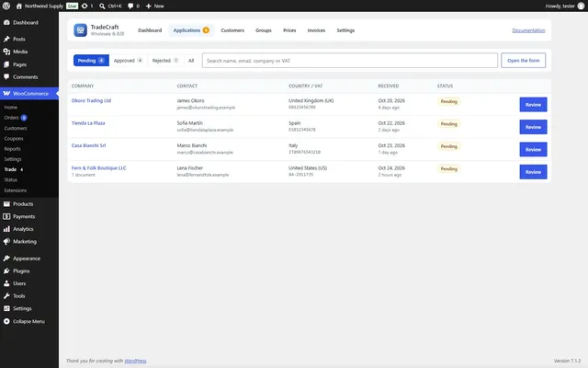Click the Collapse Menu arrow icon
This screenshot has height=368, width=588.
tap(6, 321)
